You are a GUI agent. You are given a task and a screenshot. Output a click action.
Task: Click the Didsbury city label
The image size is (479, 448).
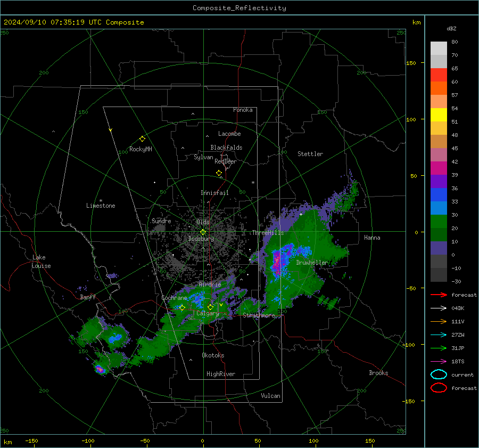(x=201, y=239)
